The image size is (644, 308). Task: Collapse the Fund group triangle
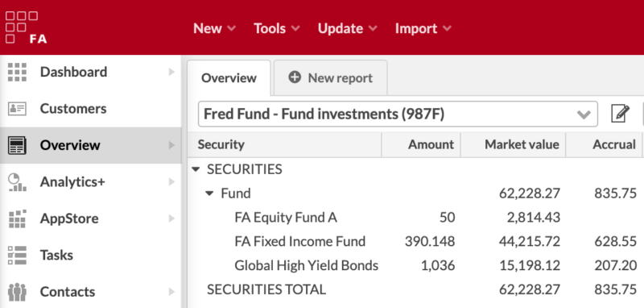(x=210, y=194)
